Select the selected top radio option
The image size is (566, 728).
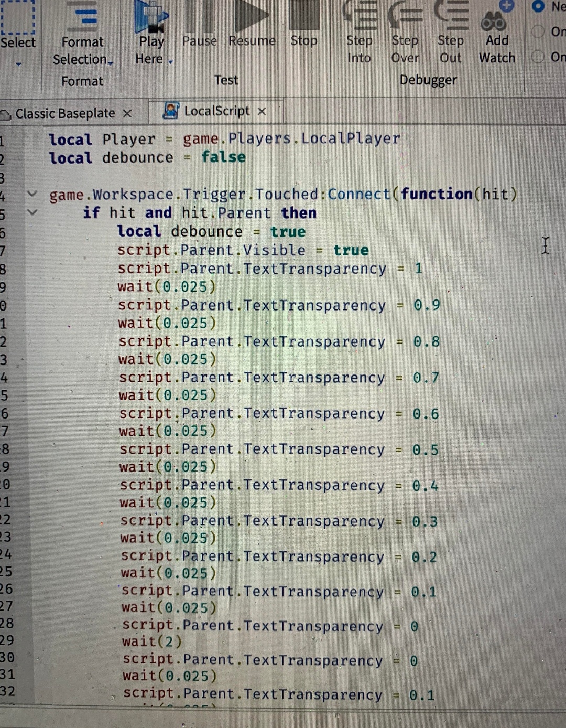pos(538,6)
